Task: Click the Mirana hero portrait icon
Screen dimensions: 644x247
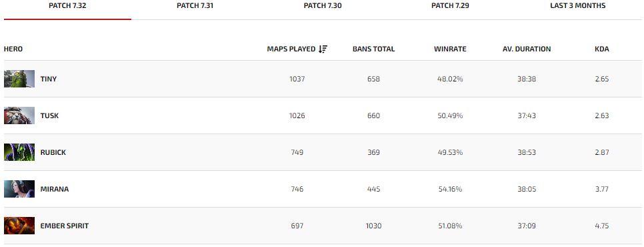Action: (19, 189)
